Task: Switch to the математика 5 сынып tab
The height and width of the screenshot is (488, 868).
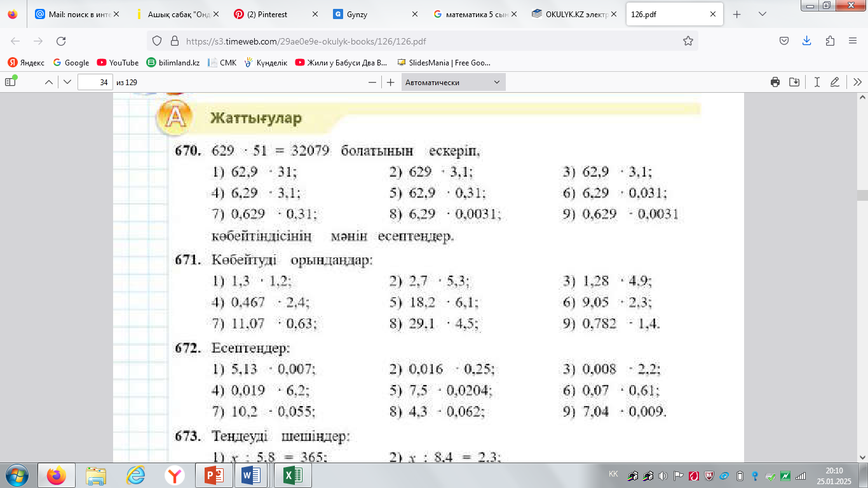Action: pyautogui.click(x=476, y=14)
